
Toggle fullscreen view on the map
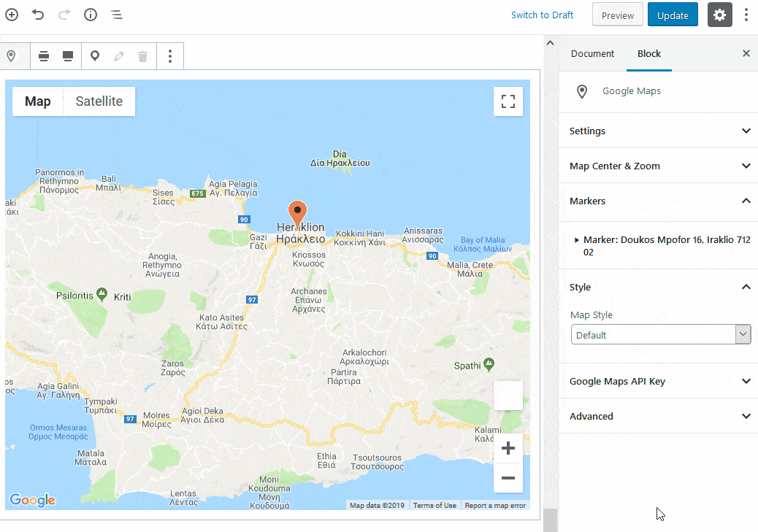pos(508,101)
